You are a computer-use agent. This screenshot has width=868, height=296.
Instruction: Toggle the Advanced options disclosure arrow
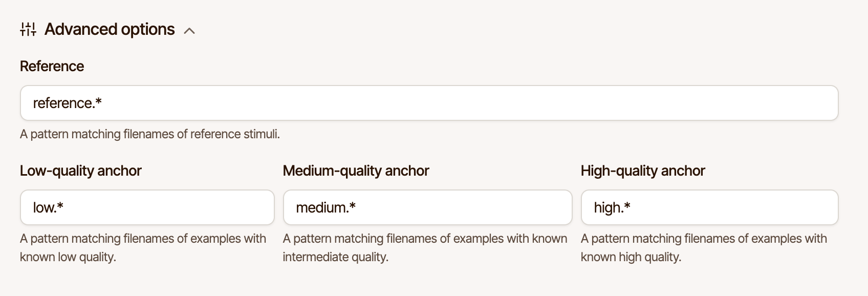click(x=190, y=31)
